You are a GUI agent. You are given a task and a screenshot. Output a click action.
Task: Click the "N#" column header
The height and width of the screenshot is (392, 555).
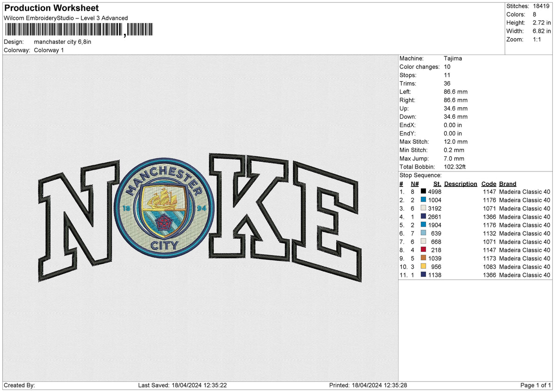pos(414,184)
